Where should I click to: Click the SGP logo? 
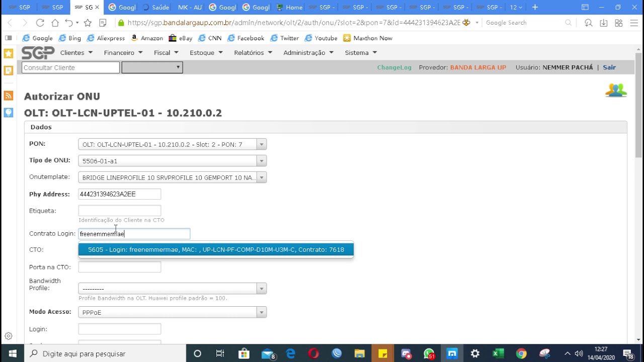click(x=37, y=53)
